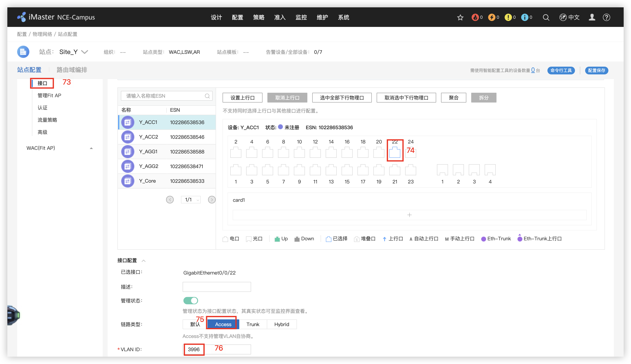Click the Y_Core switch device icon
Viewport: 631px width, 364px height.
pos(128,181)
